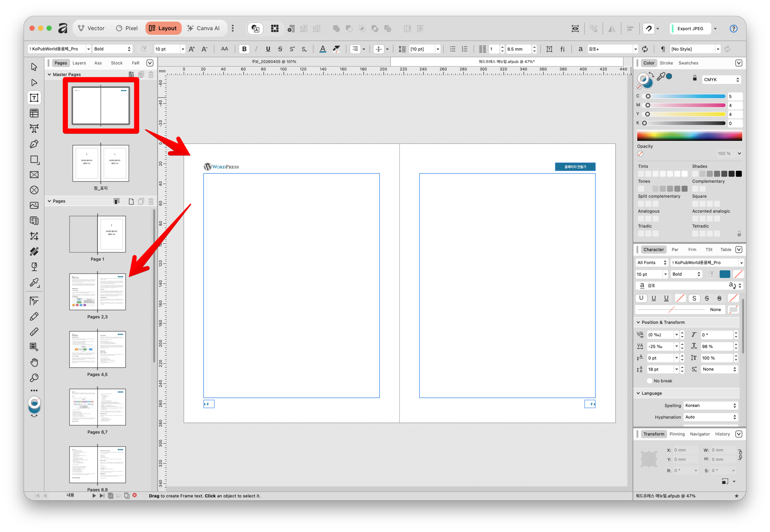Open the Pages 4,5 spread thumbnail
The image size is (770, 532).
tap(97, 349)
